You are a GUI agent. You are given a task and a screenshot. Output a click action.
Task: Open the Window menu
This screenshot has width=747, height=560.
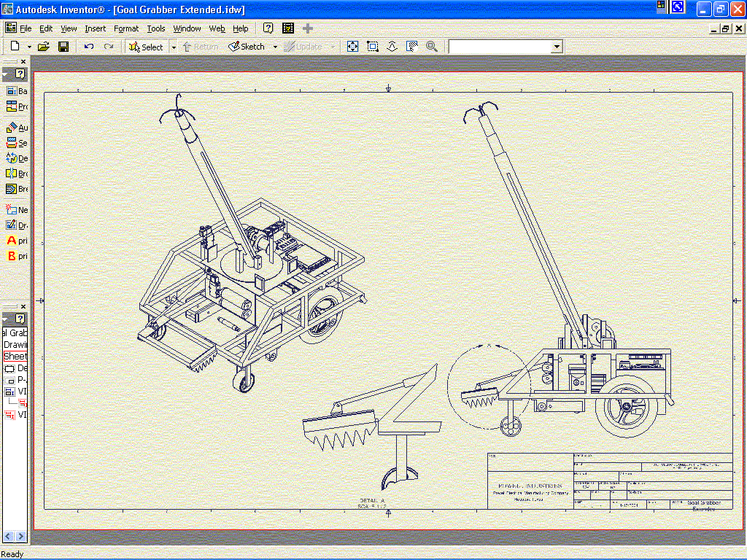[x=187, y=28]
